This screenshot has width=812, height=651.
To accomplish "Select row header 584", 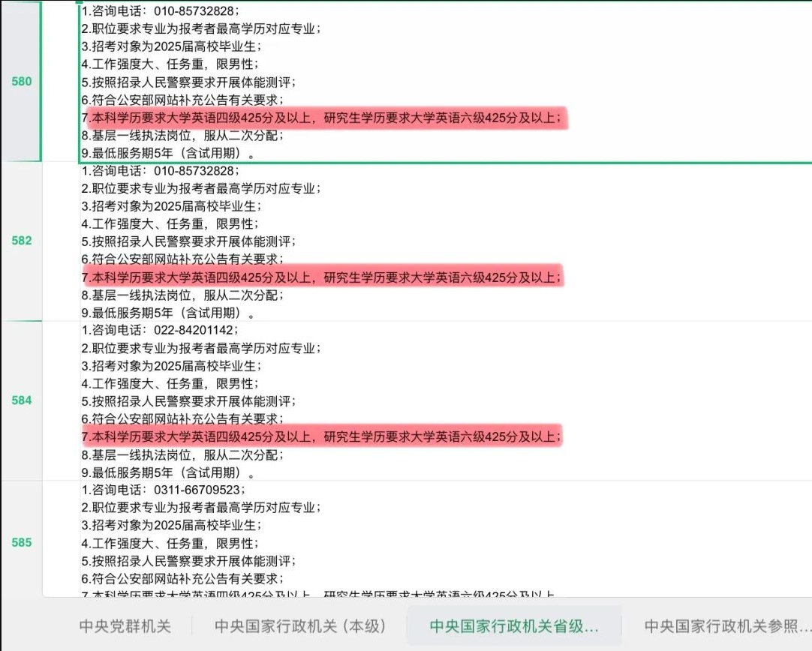I will (22, 400).
